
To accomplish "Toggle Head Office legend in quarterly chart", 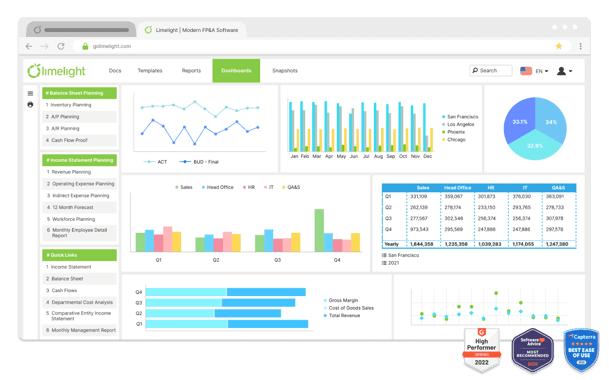I will (x=218, y=187).
